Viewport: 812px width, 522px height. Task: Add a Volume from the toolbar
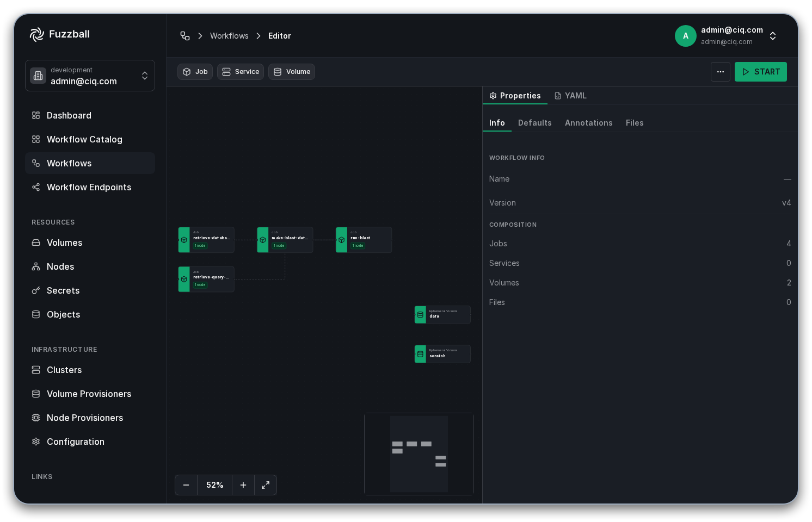click(x=292, y=72)
